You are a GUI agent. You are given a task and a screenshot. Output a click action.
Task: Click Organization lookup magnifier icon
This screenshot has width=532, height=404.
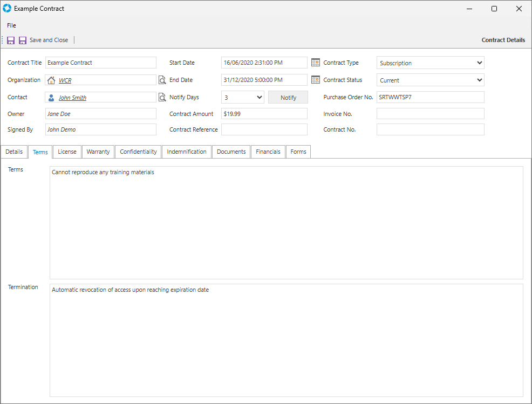(162, 80)
